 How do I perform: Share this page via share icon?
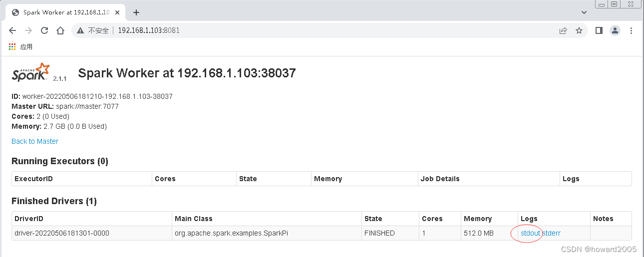563,30
